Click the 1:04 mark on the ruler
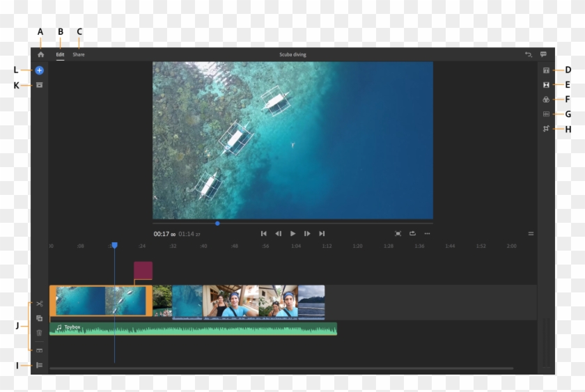This screenshot has width=585, height=392. click(296, 246)
